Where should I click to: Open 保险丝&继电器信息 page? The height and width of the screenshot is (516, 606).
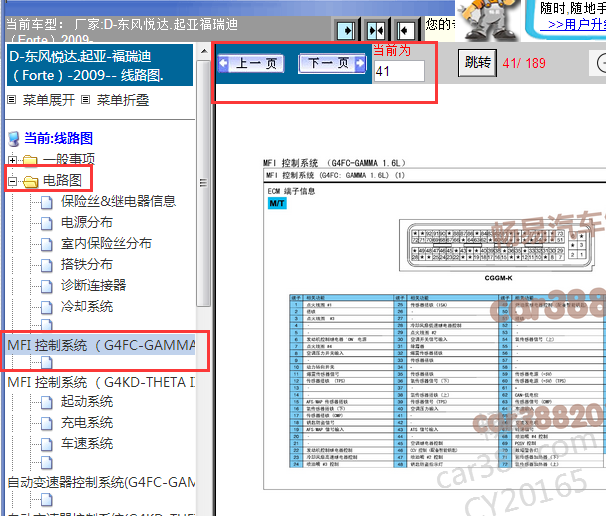(118, 201)
